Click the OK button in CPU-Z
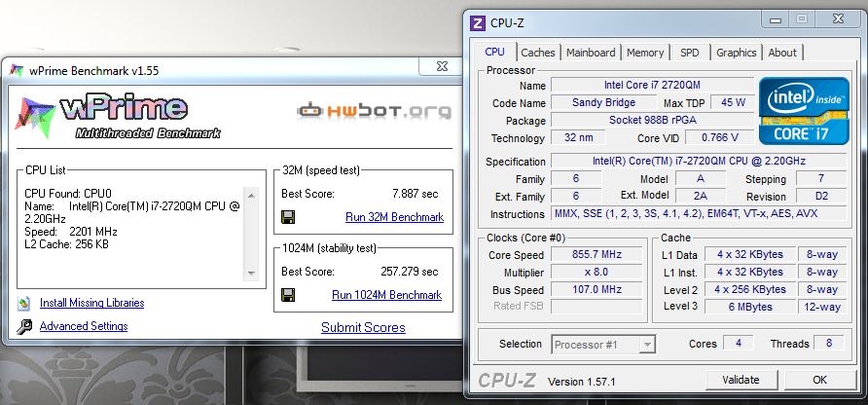The width and height of the screenshot is (868, 405). point(820,380)
